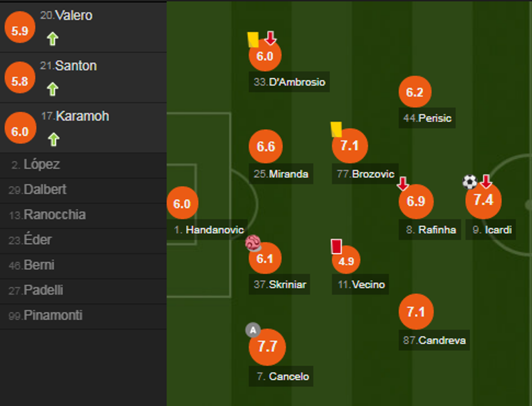Viewport: 532px width, 406px height.
Task: Click Cancelo's assist badge icon
Action: coord(252,329)
